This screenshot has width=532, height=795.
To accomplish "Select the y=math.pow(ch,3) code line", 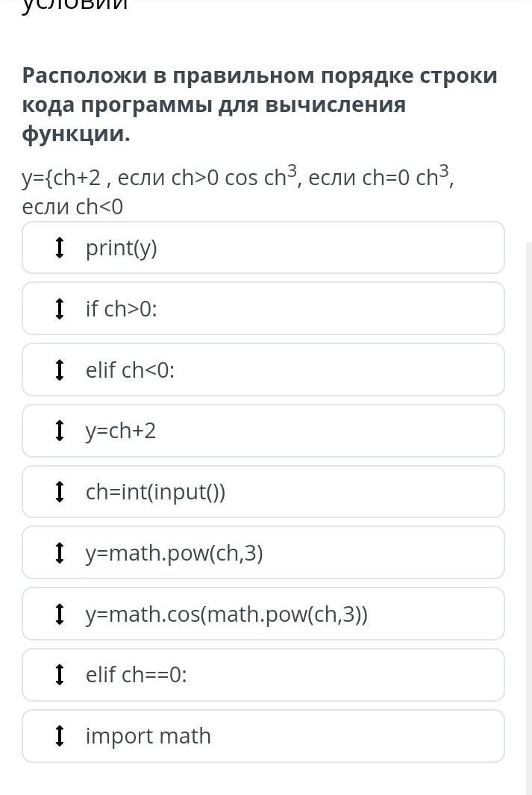I will (x=174, y=553).
